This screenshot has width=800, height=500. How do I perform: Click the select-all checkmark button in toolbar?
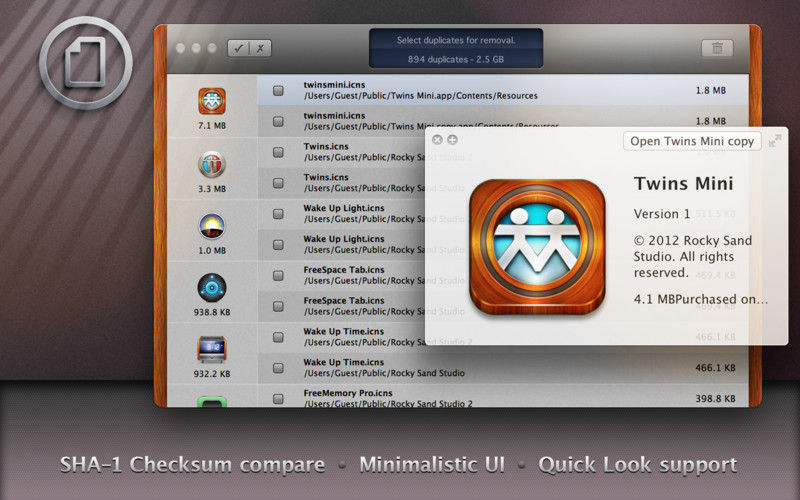click(238, 48)
